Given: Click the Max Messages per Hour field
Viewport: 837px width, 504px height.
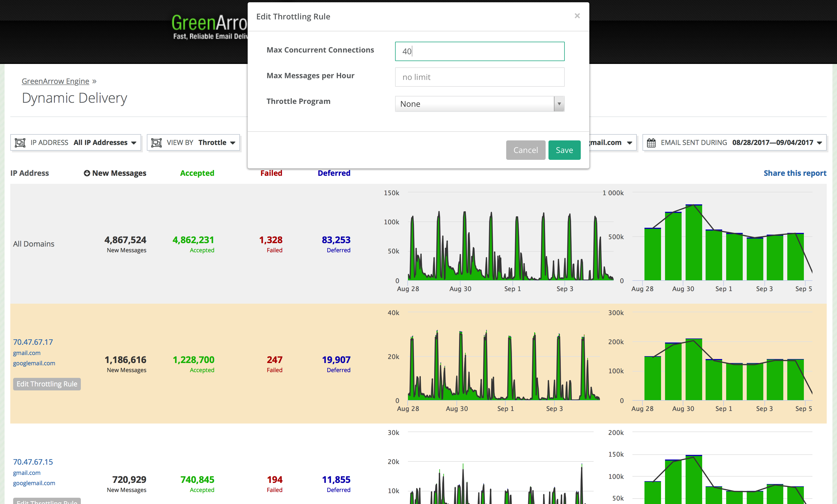Looking at the screenshot, I should [479, 77].
